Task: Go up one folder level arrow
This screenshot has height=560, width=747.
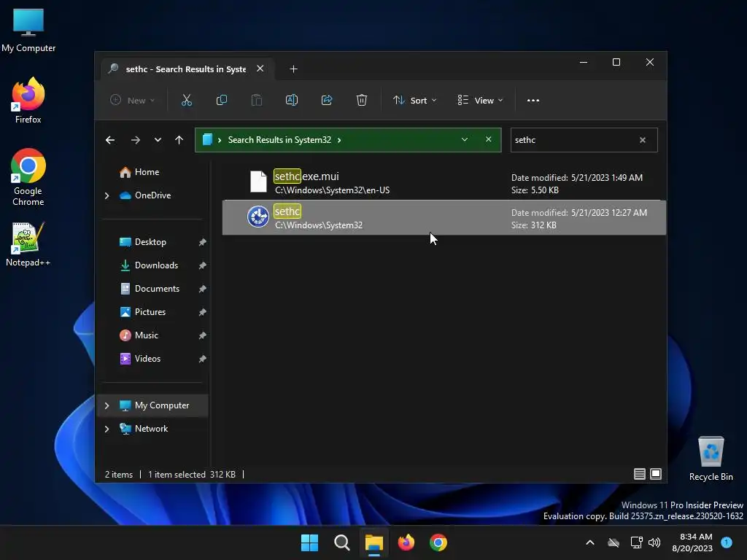Action: (179, 140)
